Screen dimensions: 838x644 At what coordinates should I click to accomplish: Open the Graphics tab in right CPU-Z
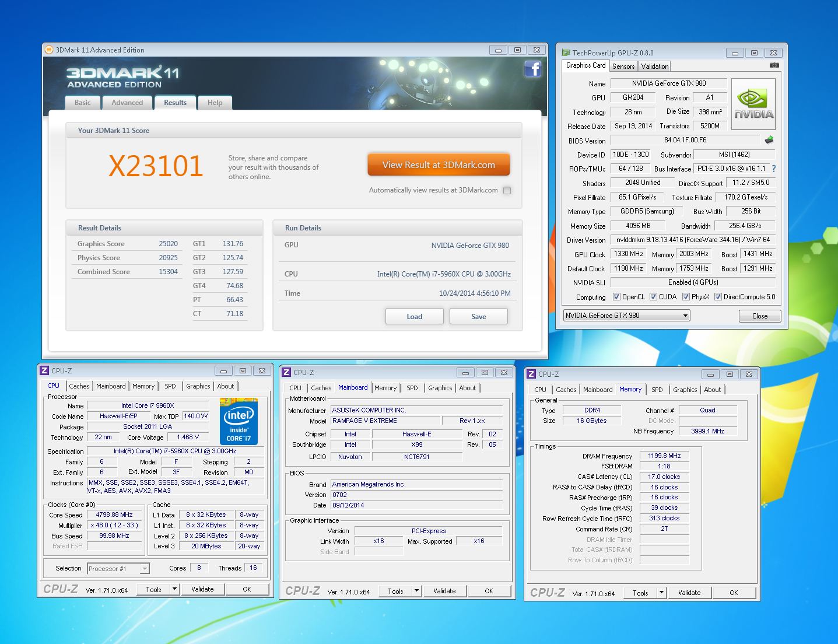point(685,390)
